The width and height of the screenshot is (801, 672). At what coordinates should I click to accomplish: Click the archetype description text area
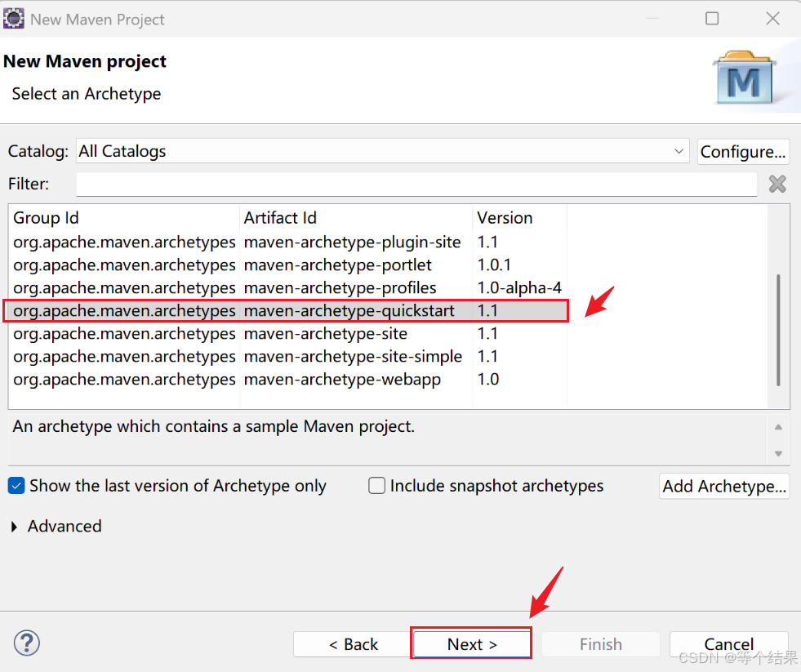tap(387, 439)
